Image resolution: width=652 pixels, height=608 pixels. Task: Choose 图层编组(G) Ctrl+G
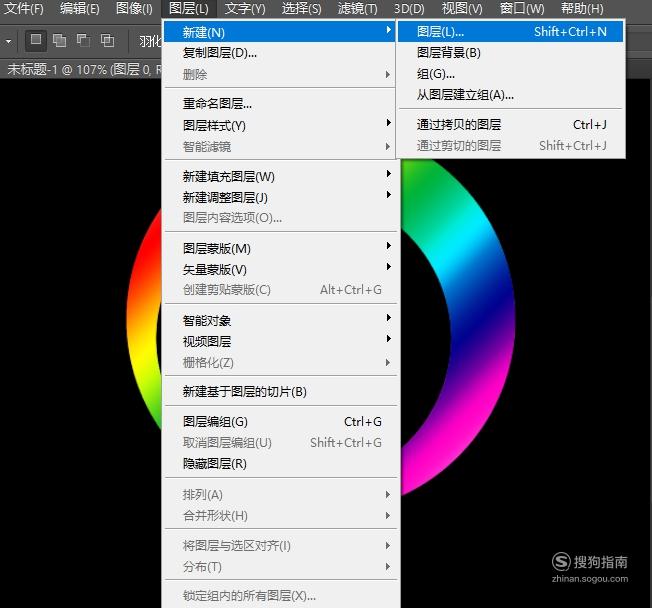pos(279,422)
